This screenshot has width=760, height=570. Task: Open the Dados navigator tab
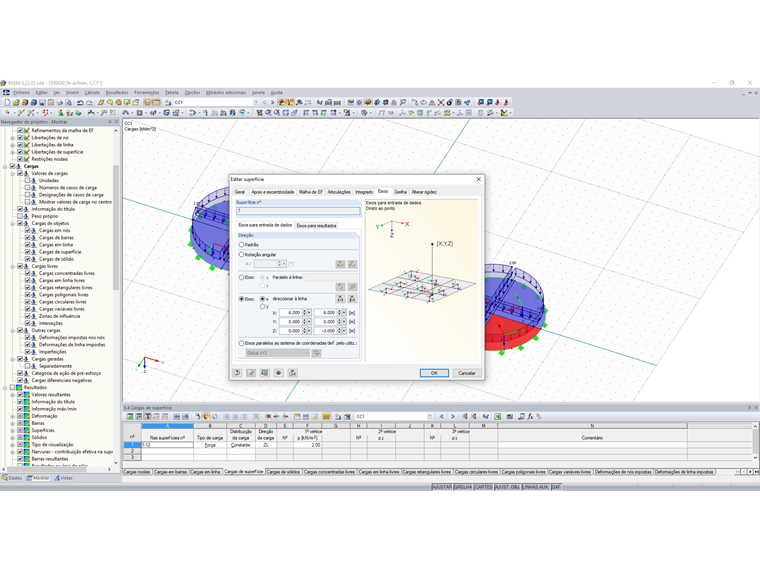pyautogui.click(x=12, y=478)
